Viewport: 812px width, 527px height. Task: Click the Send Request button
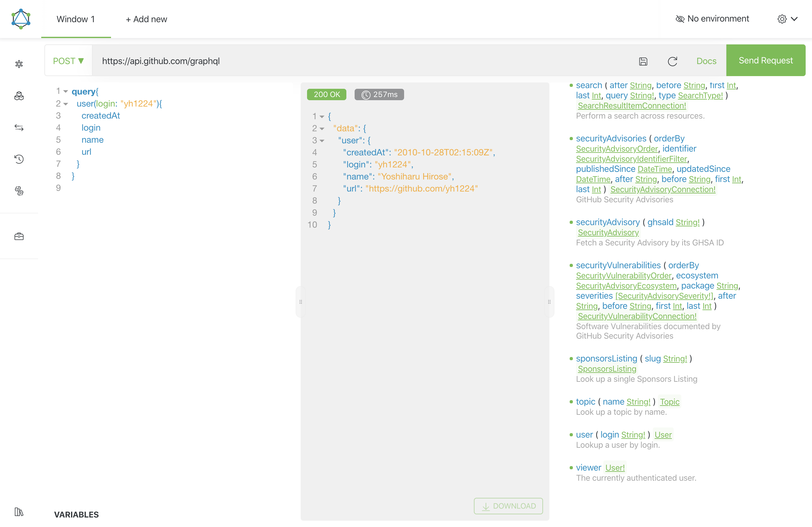point(765,60)
